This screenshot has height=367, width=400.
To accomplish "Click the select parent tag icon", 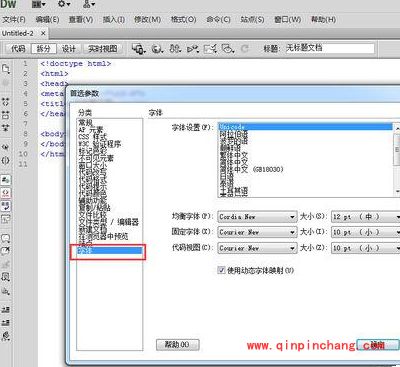I will point(6,147).
